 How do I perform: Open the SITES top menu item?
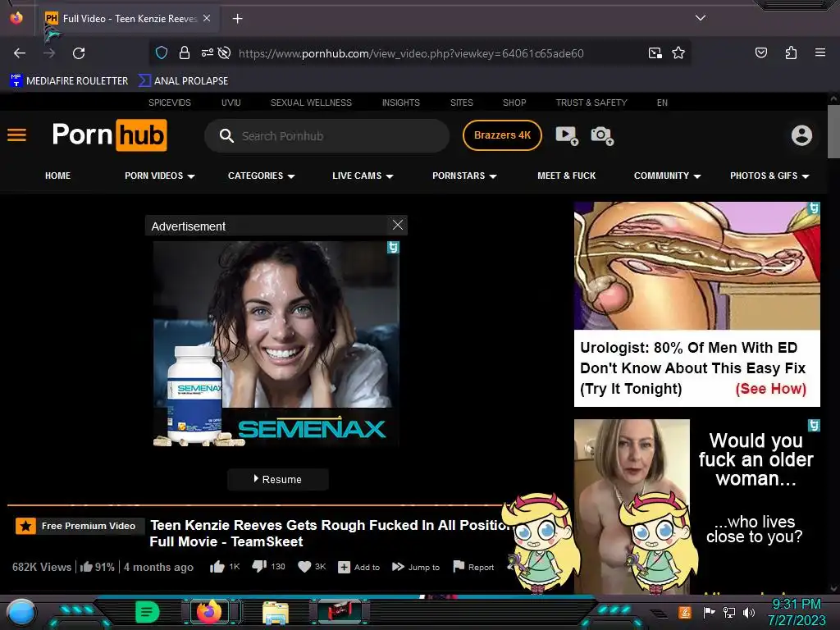click(461, 103)
